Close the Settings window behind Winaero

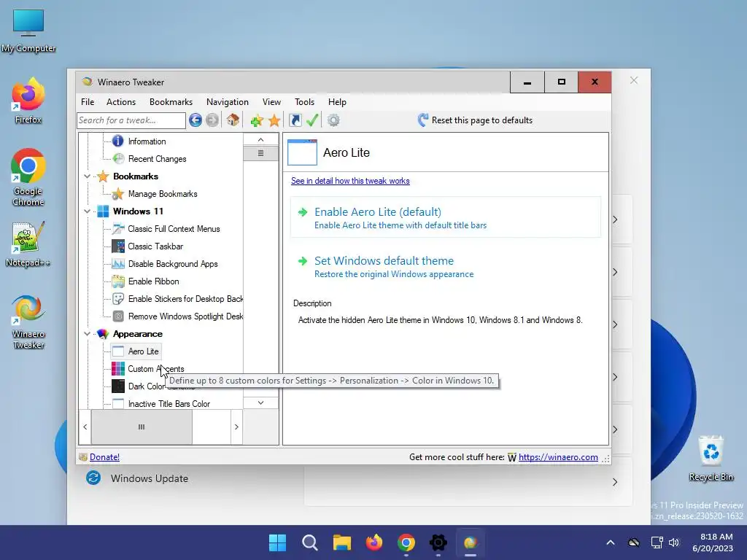coord(634,80)
